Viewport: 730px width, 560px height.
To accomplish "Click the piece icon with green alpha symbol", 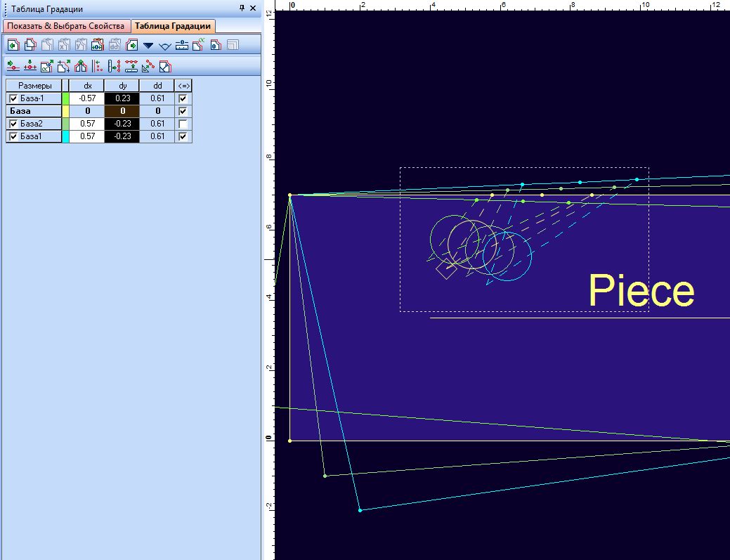I will [198, 45].
